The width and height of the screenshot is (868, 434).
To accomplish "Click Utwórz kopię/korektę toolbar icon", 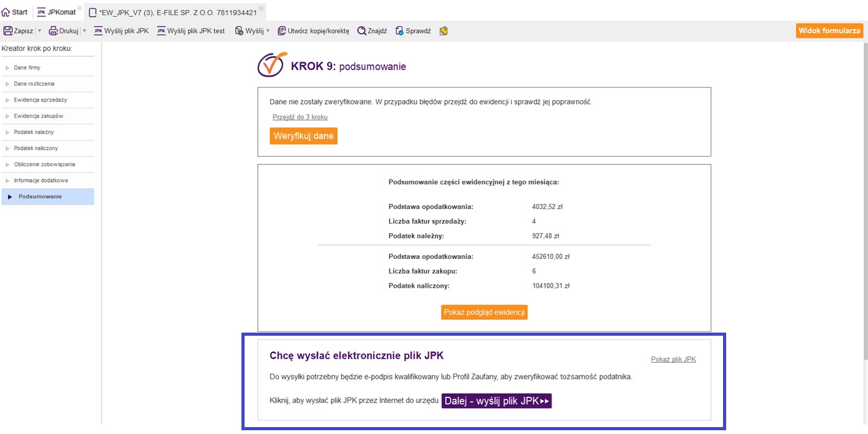I will pyautogui.click(x=282, y=31).
